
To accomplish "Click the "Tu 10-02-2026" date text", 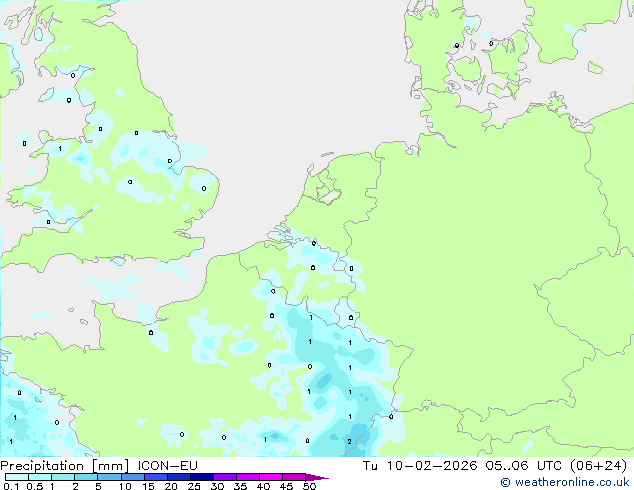I will point(420,466).
